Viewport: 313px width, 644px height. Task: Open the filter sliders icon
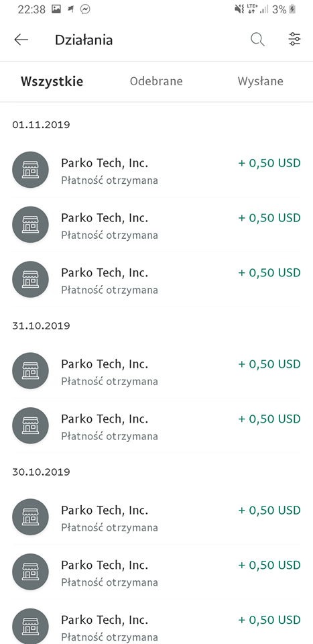tap(294, 40)
